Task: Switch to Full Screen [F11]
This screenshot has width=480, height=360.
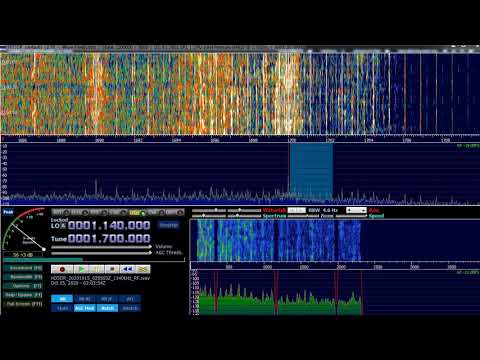Action: (24, 304)
